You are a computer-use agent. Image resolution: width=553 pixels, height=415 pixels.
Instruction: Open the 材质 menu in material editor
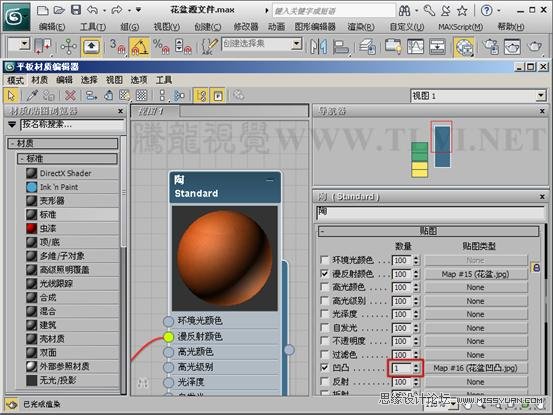click(x=40, y=80)
